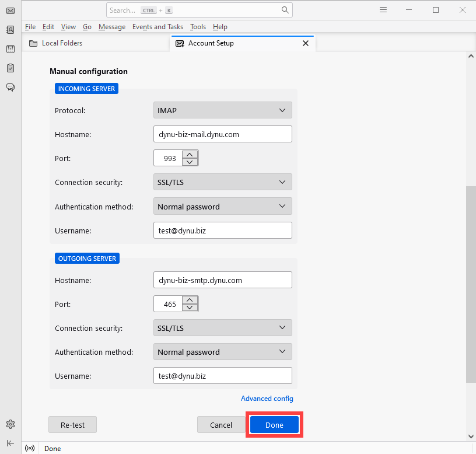Screen dimensions: 476x454
Task: Open the Message menu
Action: click(x=112, y=27)
